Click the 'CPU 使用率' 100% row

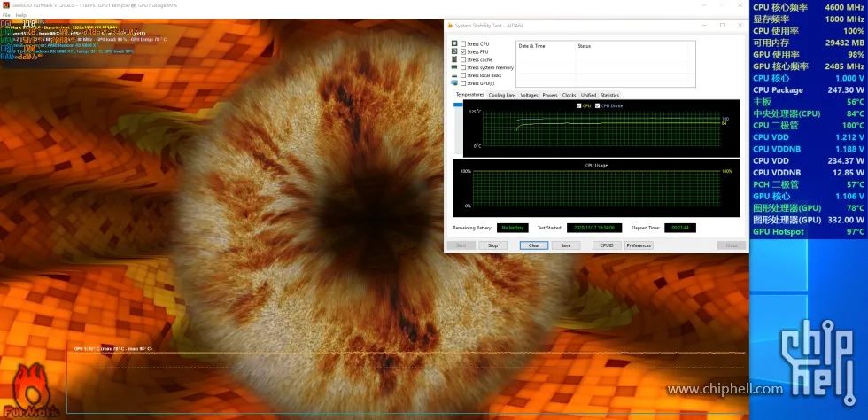[x=808, y=31]
